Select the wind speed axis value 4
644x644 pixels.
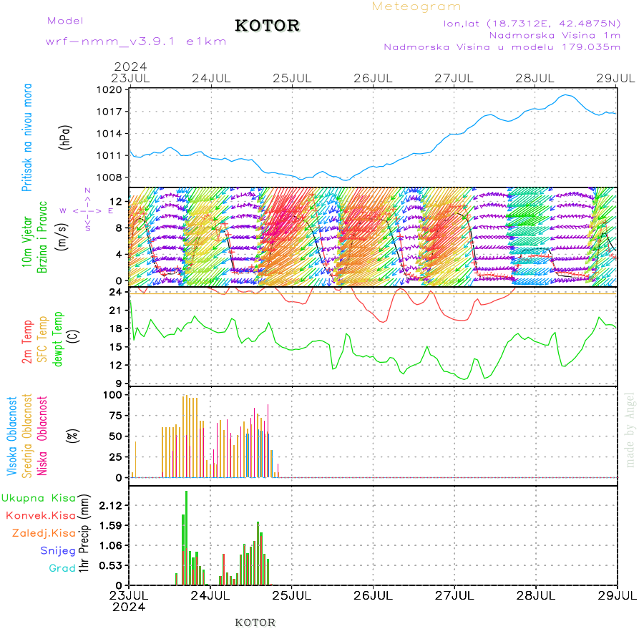coord(119,255)
